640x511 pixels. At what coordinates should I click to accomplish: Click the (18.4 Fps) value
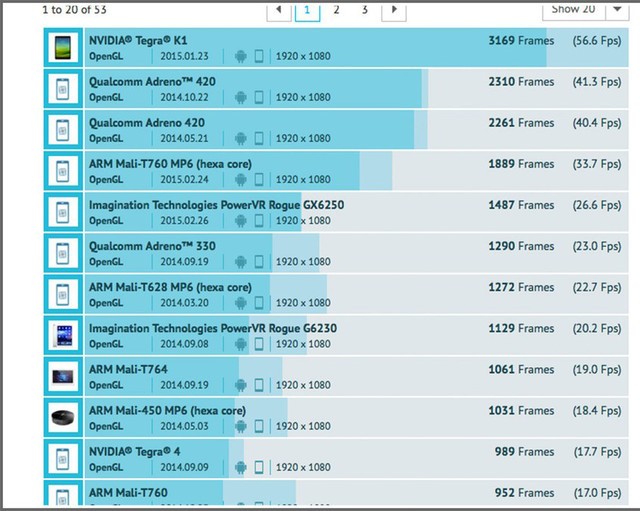(x=597, y=411)
